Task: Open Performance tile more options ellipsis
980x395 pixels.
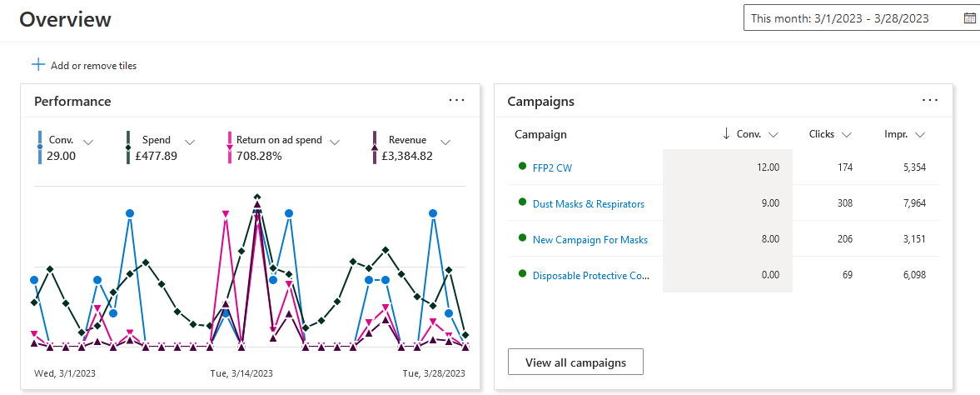Action: pos(457,100)
